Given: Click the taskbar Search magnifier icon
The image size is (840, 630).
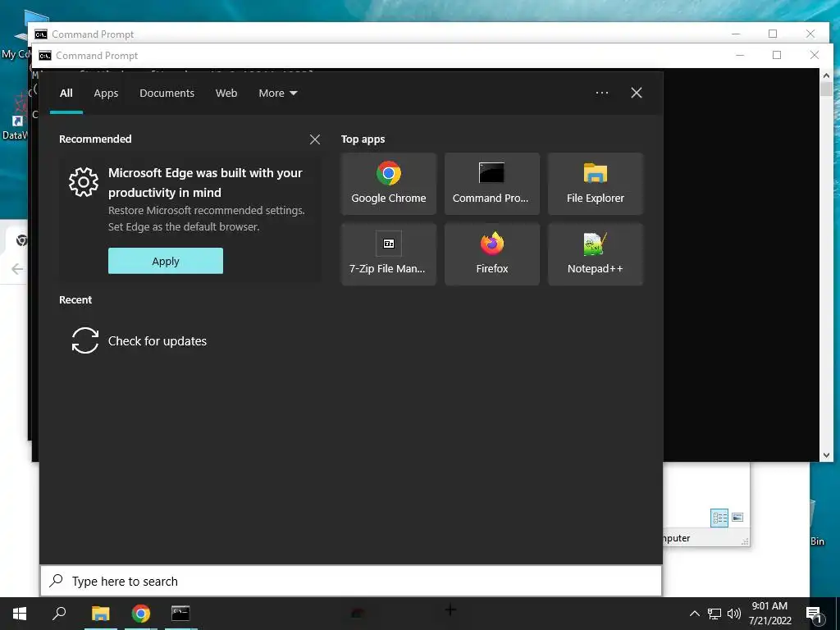Looking at the screenshot, I should click(59, 614).
